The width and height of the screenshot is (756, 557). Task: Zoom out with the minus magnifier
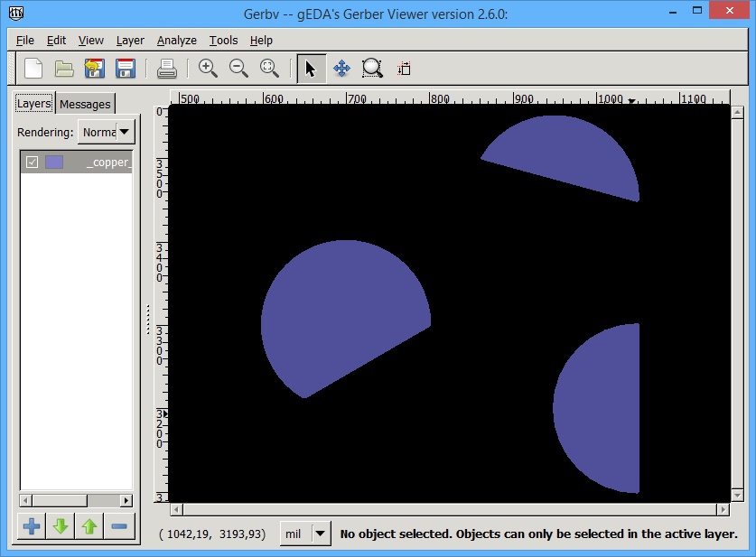pos(238,69)
